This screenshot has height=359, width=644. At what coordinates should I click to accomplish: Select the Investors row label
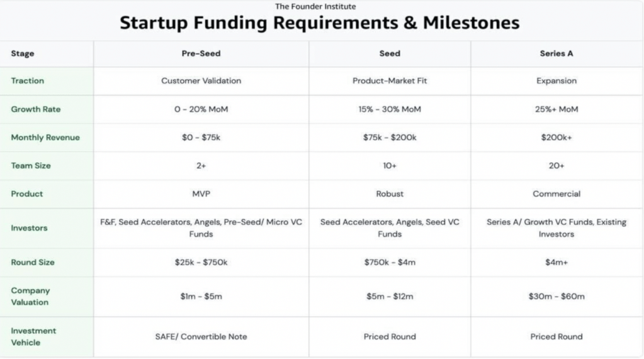point(29,228)
